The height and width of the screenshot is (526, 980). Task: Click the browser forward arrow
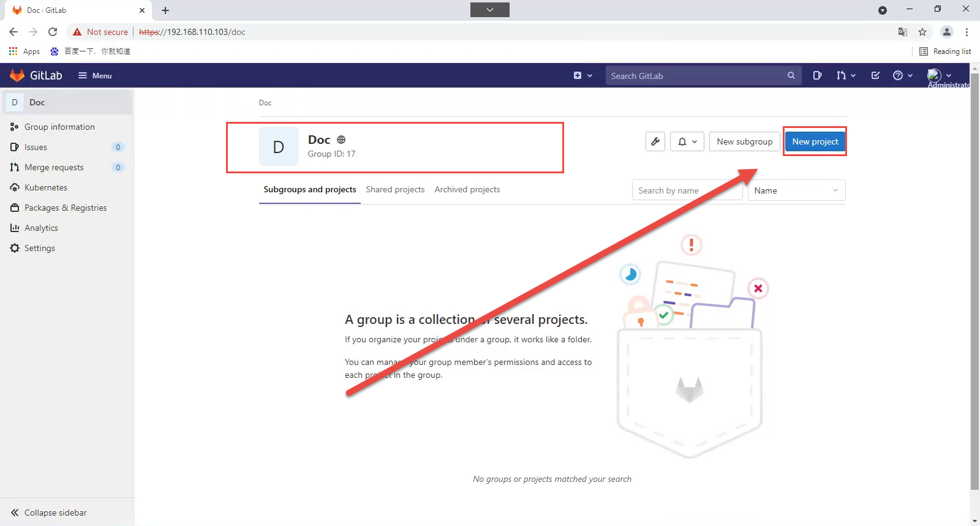click(x=33, y=32)
